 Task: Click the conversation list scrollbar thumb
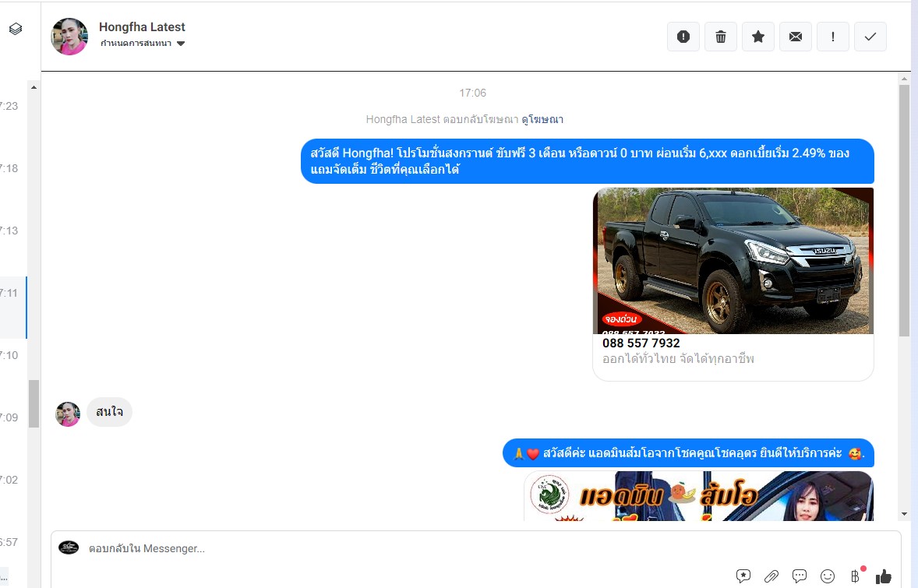(x=34, y=403)
